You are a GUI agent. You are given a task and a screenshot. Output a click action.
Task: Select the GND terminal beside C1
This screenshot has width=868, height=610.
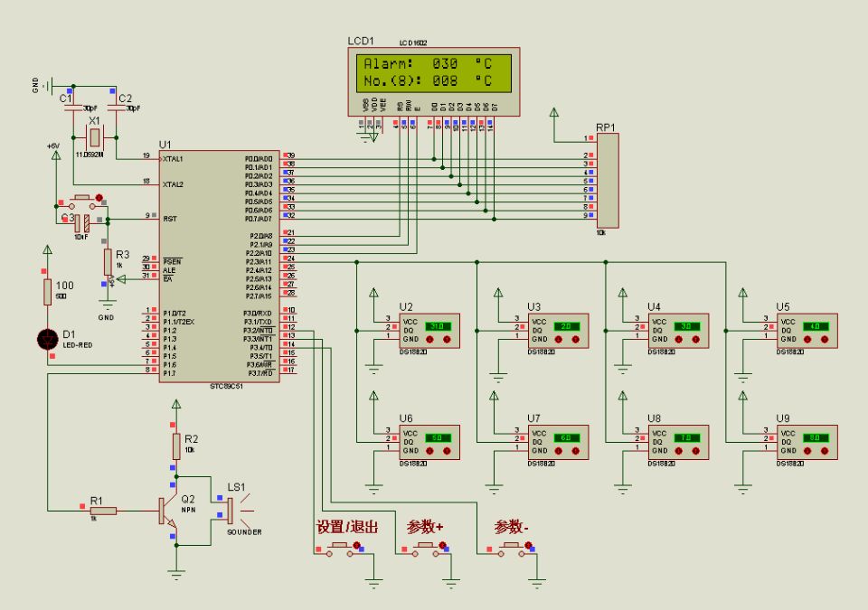49,86
